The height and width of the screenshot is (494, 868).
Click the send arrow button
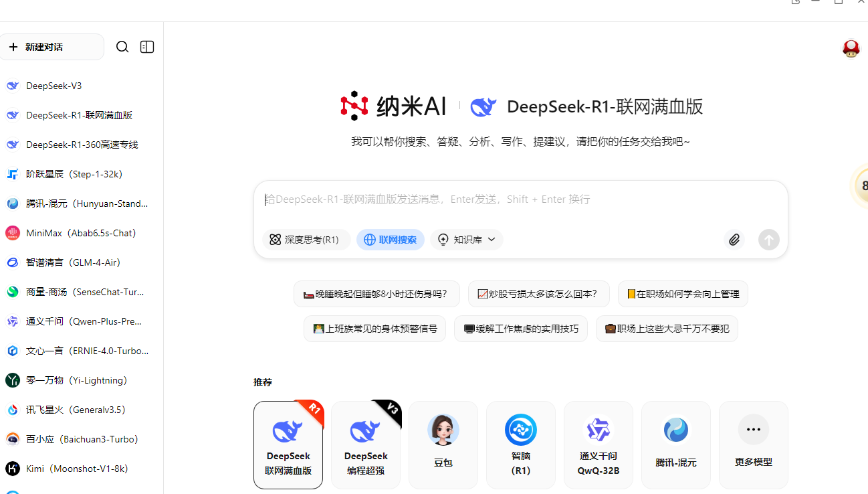(x=769, y=240)
